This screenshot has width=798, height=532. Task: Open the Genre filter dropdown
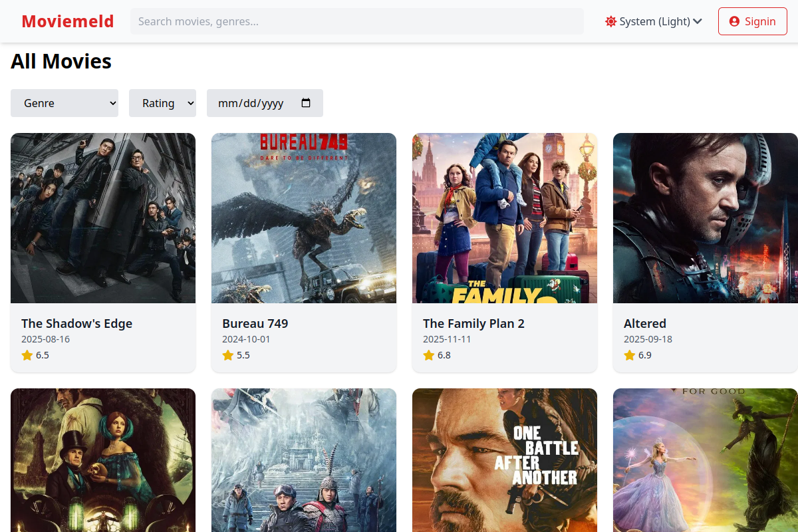pos(65,103)
